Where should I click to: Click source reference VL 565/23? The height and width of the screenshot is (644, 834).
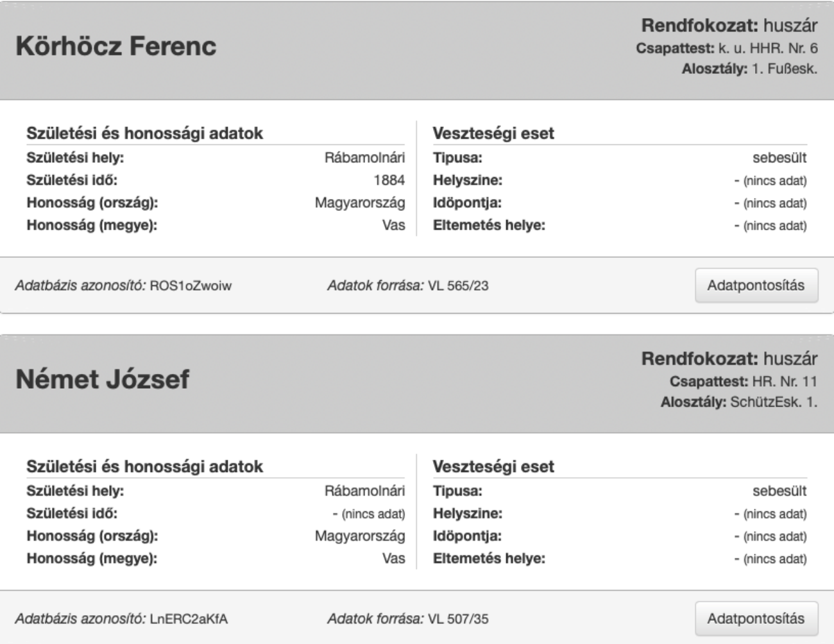tap(458, 286)
